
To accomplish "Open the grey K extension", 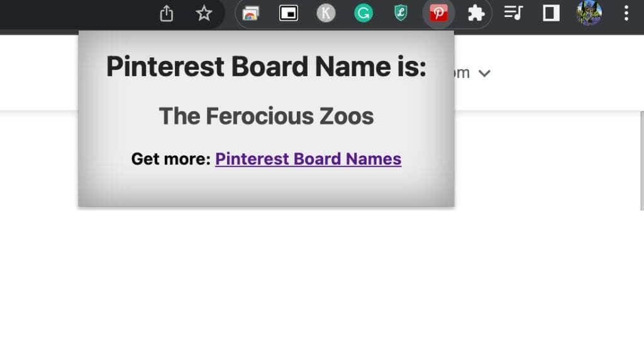I will pos(326,13).
